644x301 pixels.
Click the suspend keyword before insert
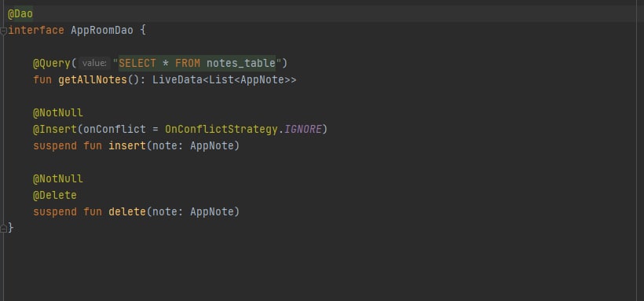coord(55,145)
